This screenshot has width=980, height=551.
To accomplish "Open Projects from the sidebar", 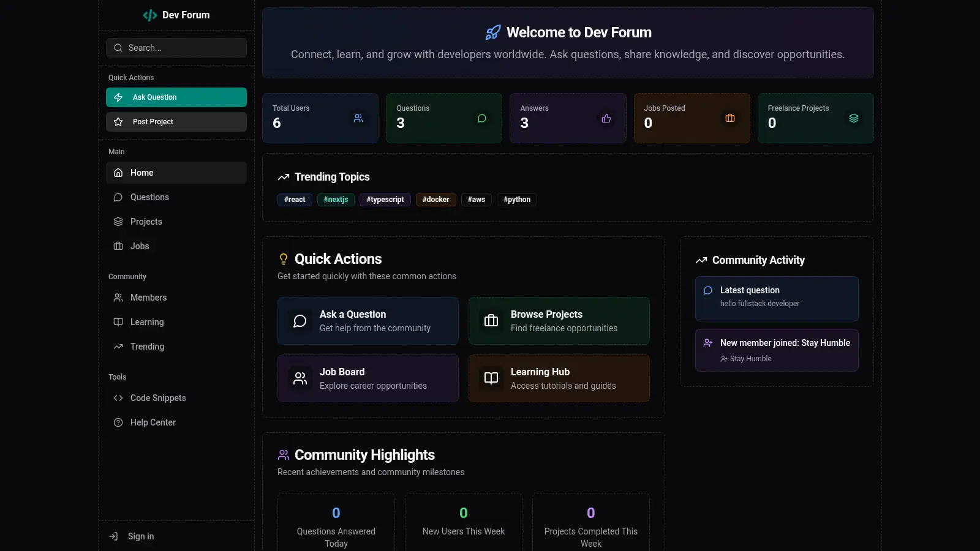I will point(176,222).
